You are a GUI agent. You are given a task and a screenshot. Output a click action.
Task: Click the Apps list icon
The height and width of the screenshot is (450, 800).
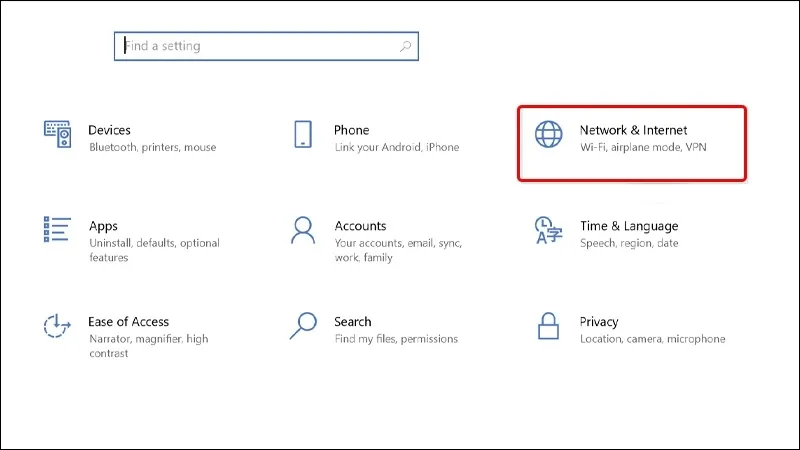(x=57, y=230)
